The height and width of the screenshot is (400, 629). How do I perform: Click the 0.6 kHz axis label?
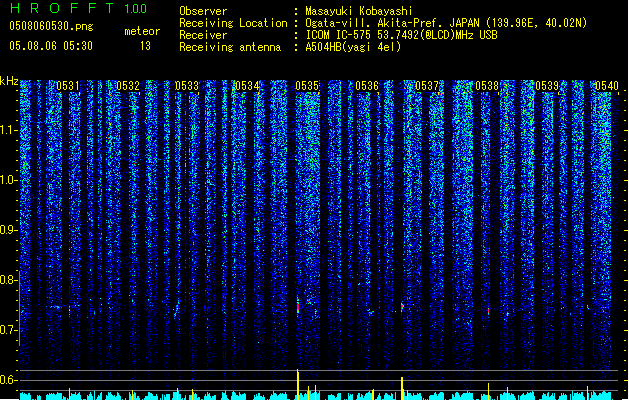point(8,380)
